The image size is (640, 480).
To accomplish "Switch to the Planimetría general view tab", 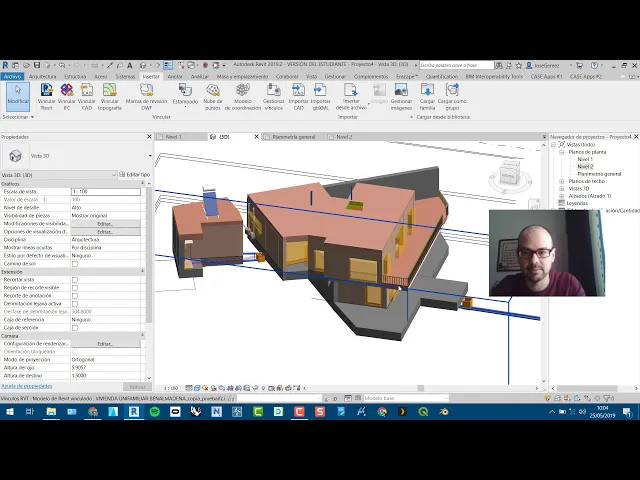I will click(293, 137).
